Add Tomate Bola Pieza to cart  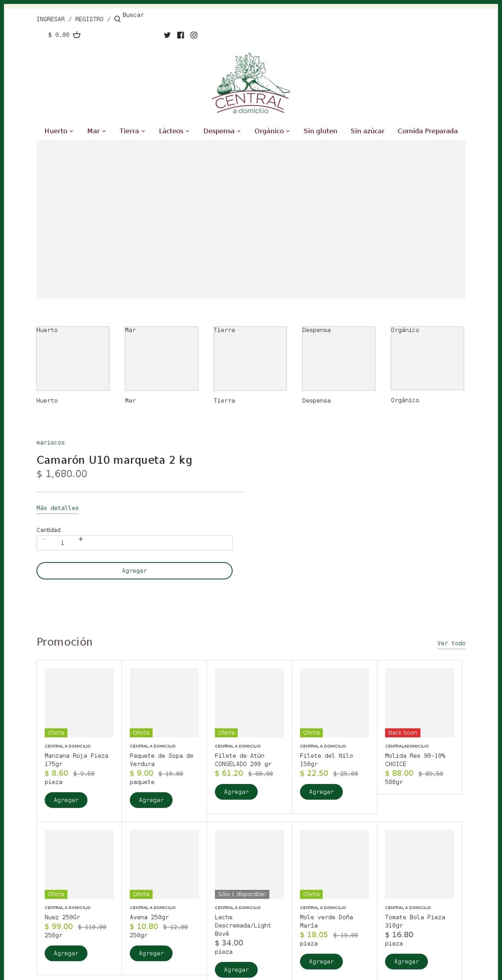pos(406,962)
